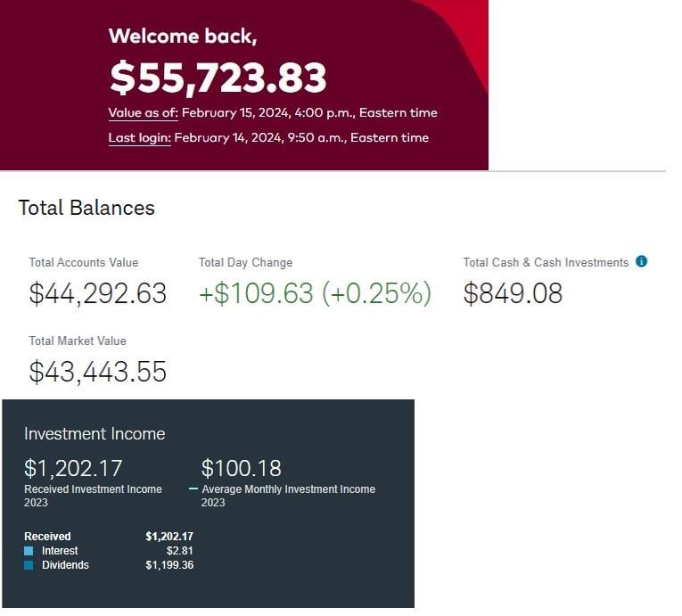Select the $1,202.17 Received Investment Income figure

click(73, 468)
